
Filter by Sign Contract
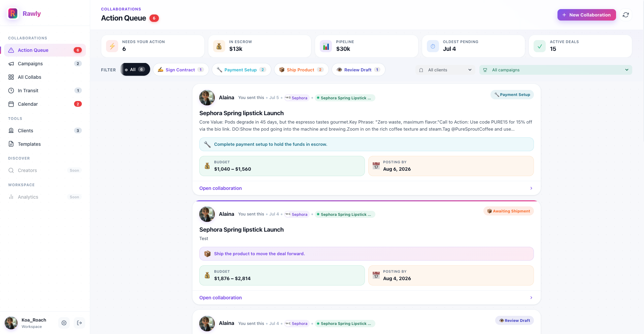coord(181,70)
